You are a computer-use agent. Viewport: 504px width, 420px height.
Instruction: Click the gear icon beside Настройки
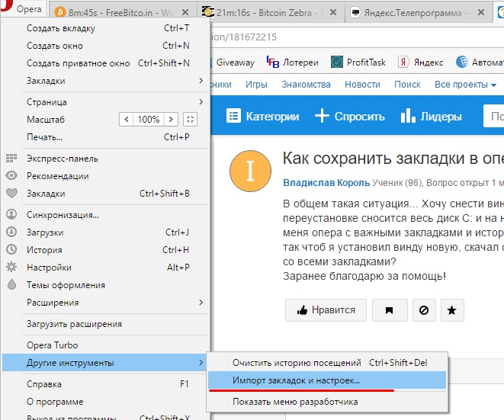pyautogui.click(x=11, y=267)
